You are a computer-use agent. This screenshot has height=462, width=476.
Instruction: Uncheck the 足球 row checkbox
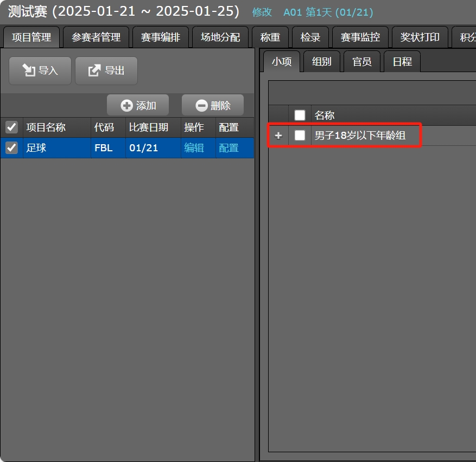coord(11,147)
